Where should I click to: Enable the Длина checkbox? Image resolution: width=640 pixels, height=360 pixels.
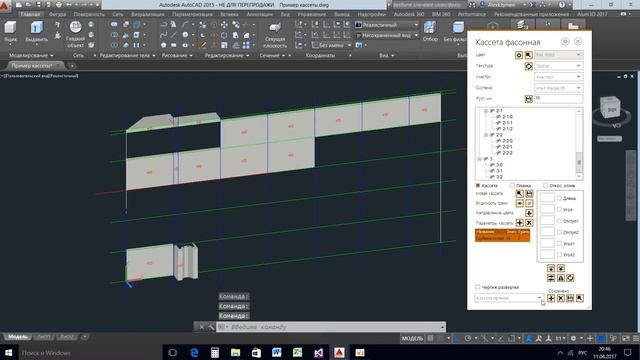coord(559,198)
